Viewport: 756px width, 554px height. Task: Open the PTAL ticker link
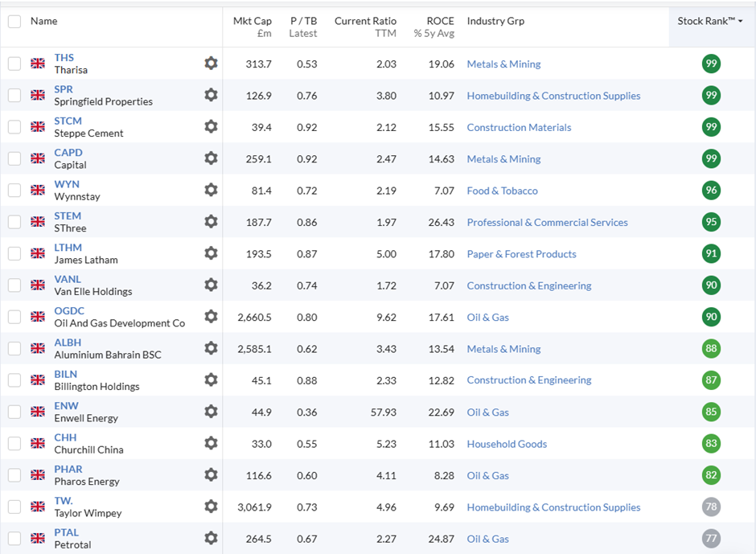click(x=67, y=533)
